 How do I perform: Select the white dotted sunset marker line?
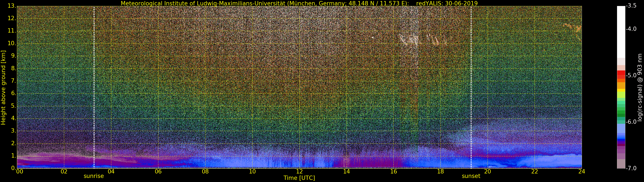(471, 87)
